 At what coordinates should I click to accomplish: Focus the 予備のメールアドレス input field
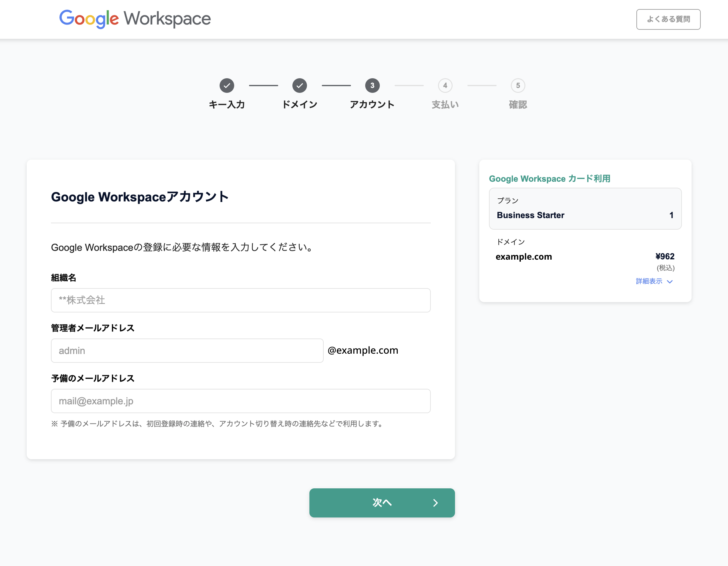pos(240,401)
